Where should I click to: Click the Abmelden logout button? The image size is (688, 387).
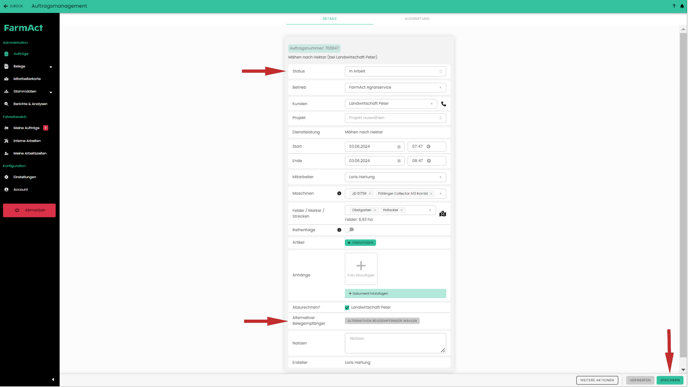tap(29, 210)
